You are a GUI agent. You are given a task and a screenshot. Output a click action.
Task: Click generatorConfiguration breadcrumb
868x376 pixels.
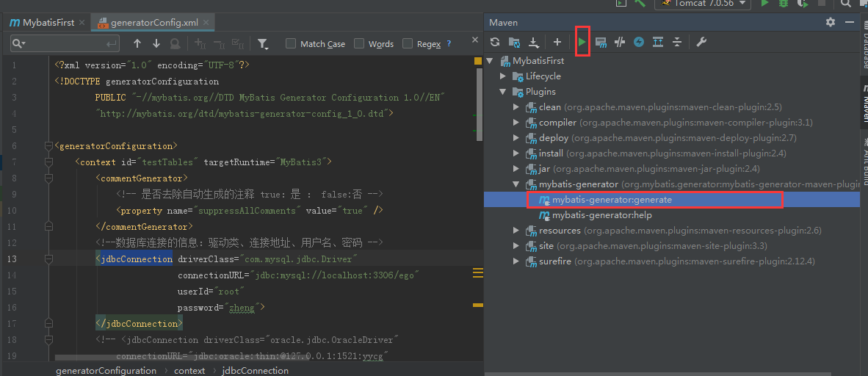point(106,370)
